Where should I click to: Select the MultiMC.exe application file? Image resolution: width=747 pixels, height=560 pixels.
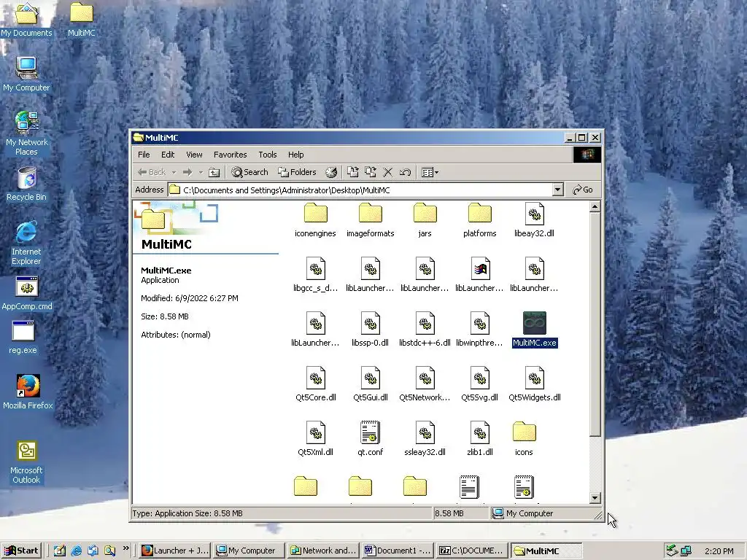tap(534, 330)
